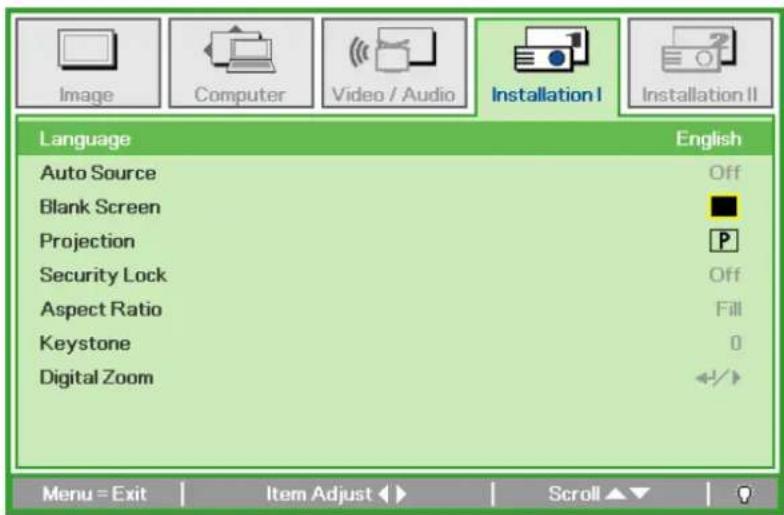784x515 pixels.
Task: Click the Projection mode P icon
Action: click(x=724, y=241)
